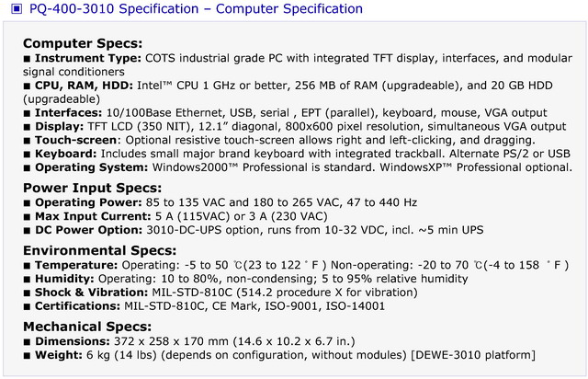Viewport: 588px width, 379px height.
Task: Click the Power Input Specs heading
Action: [x=92, y=189]
